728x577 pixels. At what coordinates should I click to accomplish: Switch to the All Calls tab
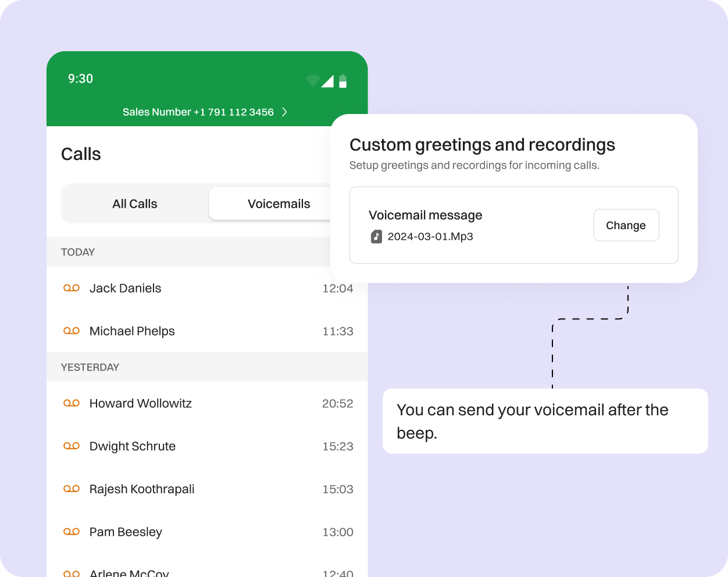click(x=135, y=204)
